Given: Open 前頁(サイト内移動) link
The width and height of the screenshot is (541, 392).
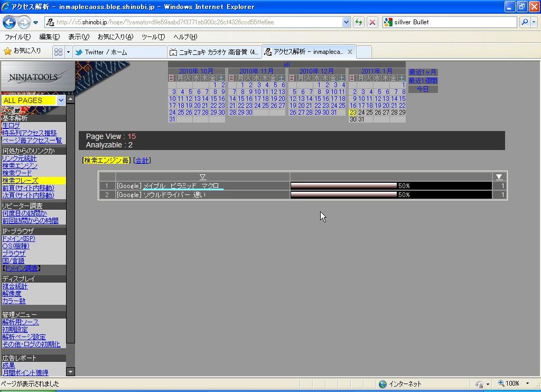Looking at the screenshot, I should click(29, 188).
